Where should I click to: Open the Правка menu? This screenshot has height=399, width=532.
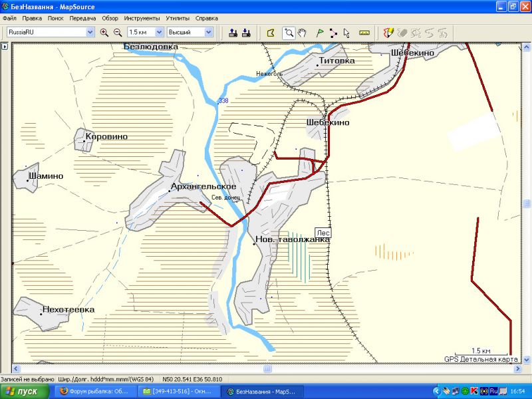pos(32,19)
